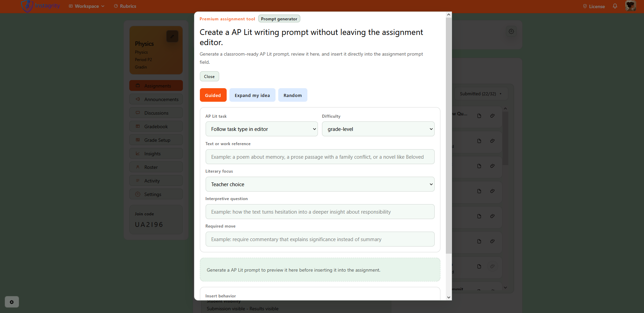Click the Workspace menu chevron

tap(103, 6)
